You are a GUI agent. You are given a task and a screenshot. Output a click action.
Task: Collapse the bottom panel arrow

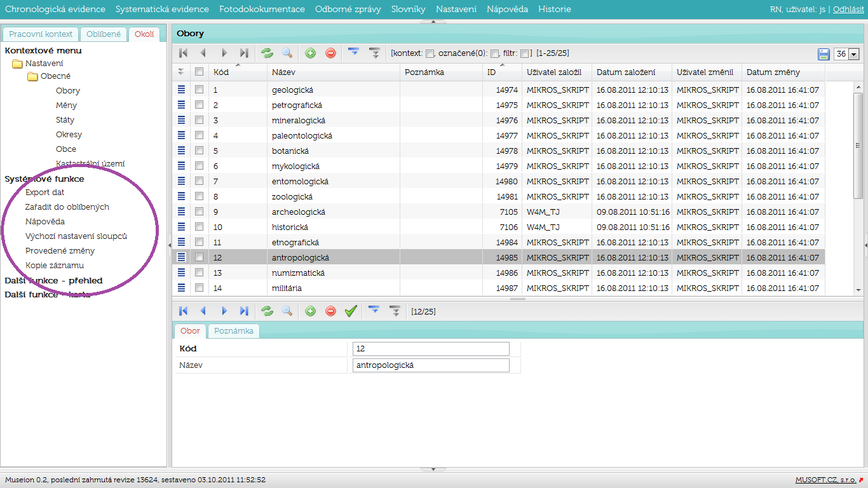[x=433, y=469]
